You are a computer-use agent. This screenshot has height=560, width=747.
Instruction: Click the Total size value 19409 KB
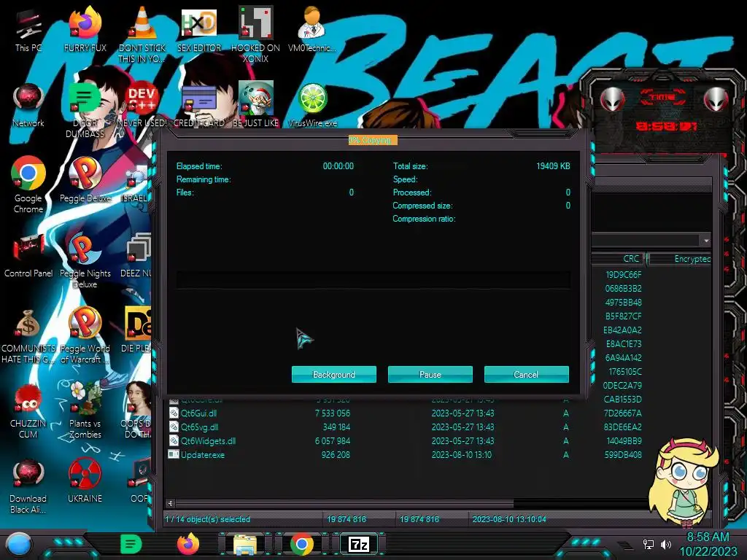553,166
